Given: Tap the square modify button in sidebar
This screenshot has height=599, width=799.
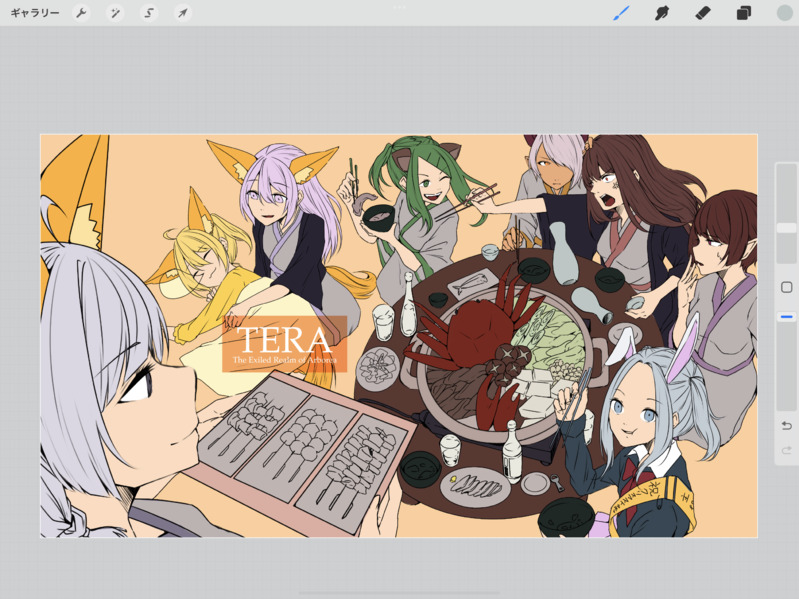Looking at the screenshot, I should [x=786, y=287].
